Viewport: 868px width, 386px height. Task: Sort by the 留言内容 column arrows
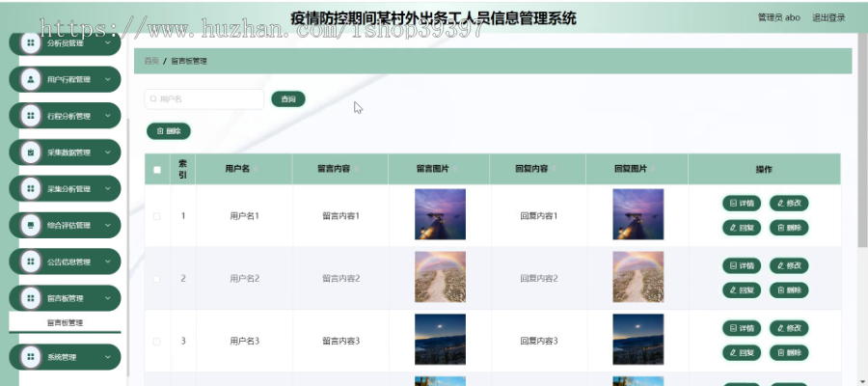[x=356, y=169]
